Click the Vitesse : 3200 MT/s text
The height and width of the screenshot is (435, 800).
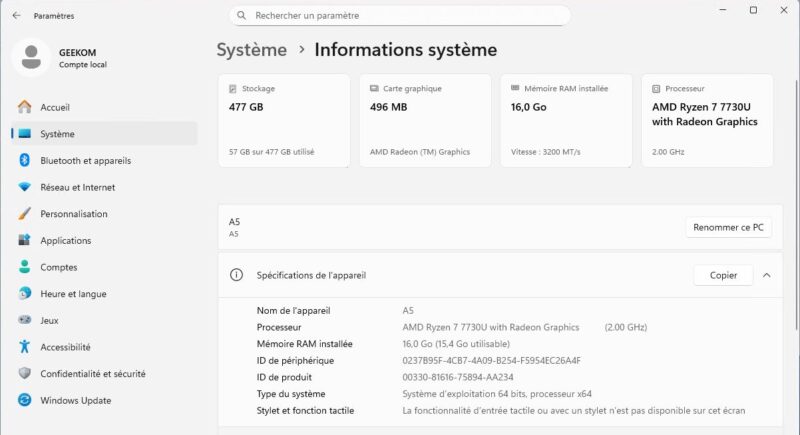coord(545,151)
